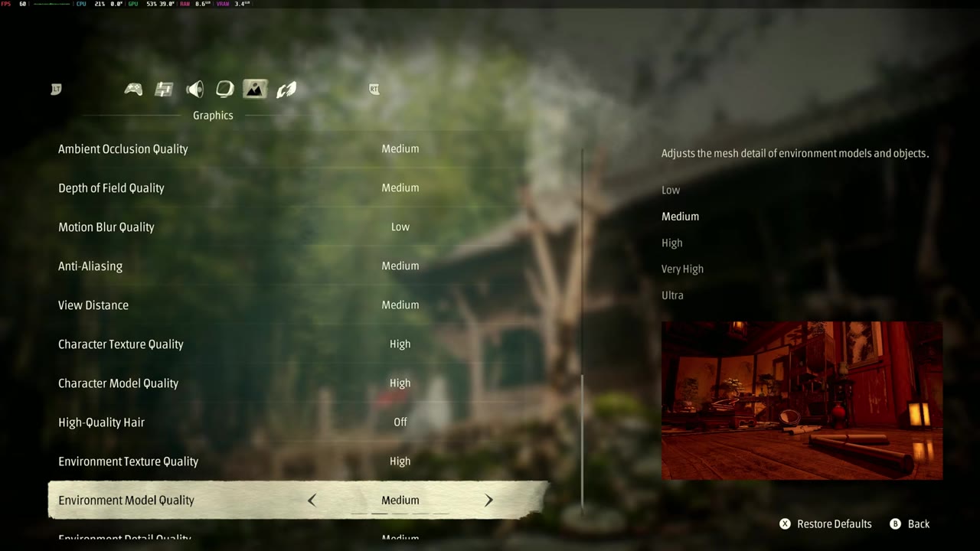The image size is (980, 551).
Task: Open the gamepad controls settings tab
Action: click(133, 90)
